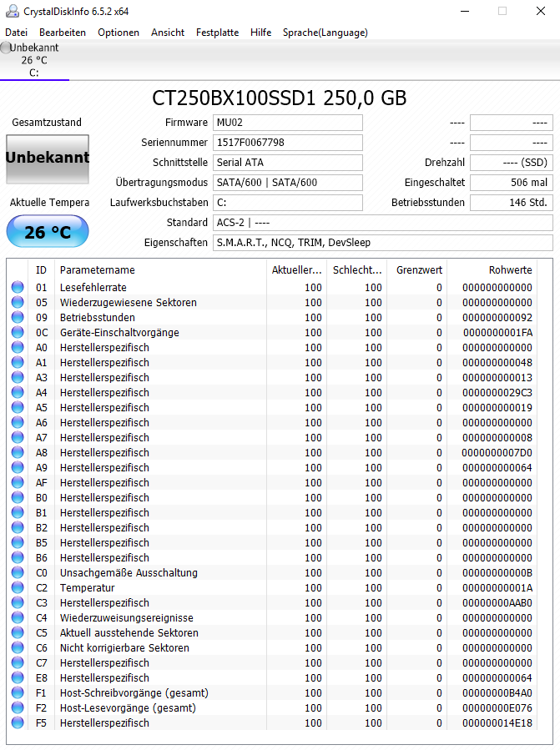Click status icon for attribute A5
The image size is (560, 750).
[x=18, y=407]
